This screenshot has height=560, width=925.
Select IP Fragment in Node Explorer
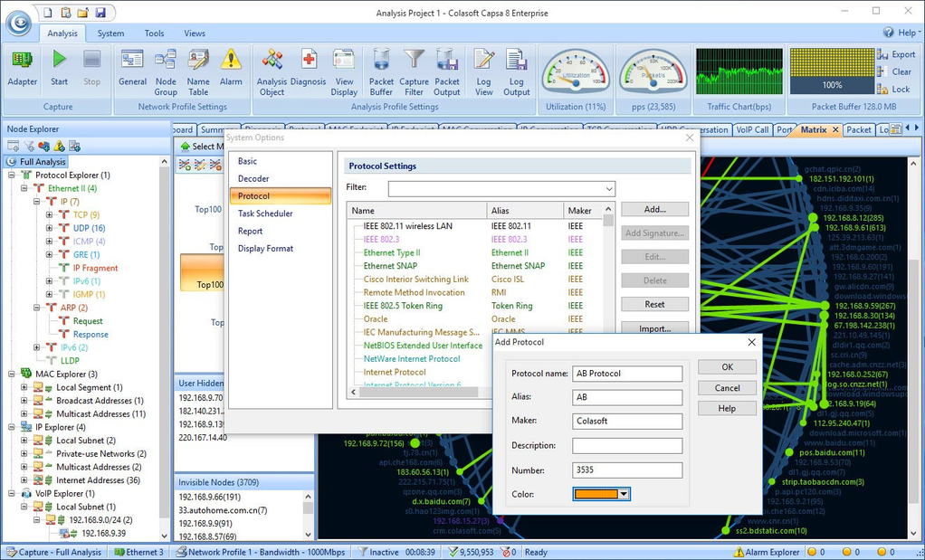[x=95, y=268]
